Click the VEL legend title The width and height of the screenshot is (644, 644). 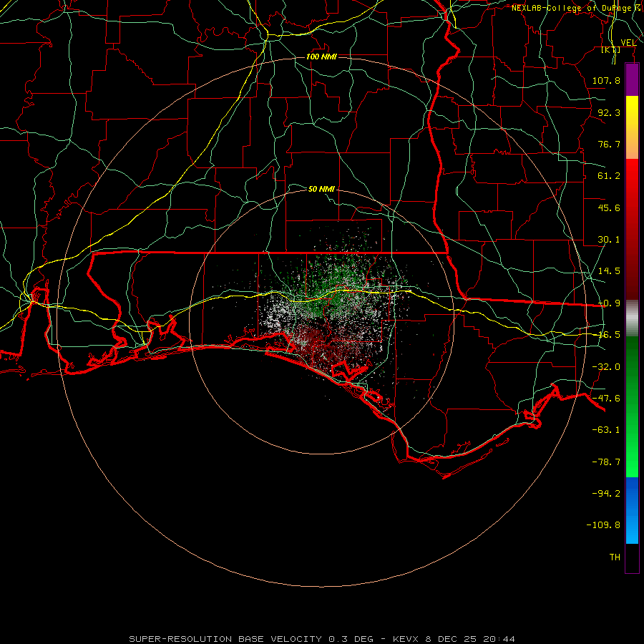click(628, 43)
